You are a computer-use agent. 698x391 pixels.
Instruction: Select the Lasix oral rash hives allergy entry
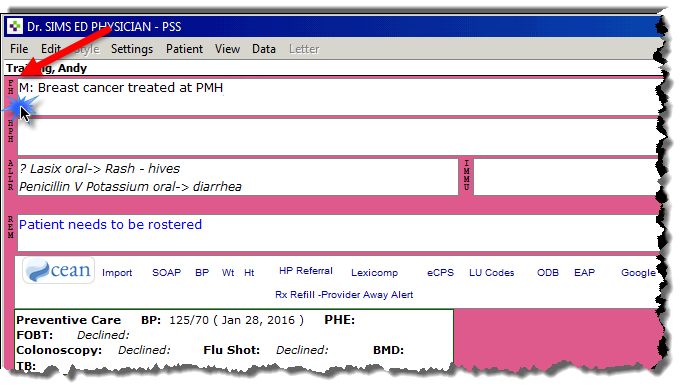click(100, 169)
